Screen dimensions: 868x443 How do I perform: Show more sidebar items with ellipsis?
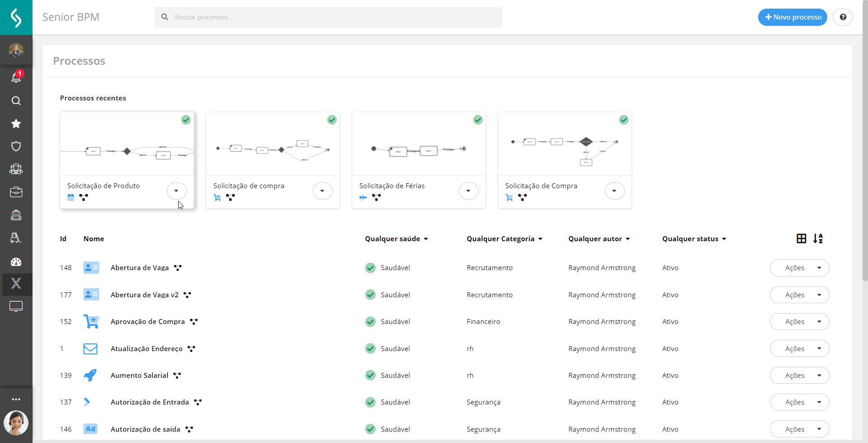coord(16,399)
